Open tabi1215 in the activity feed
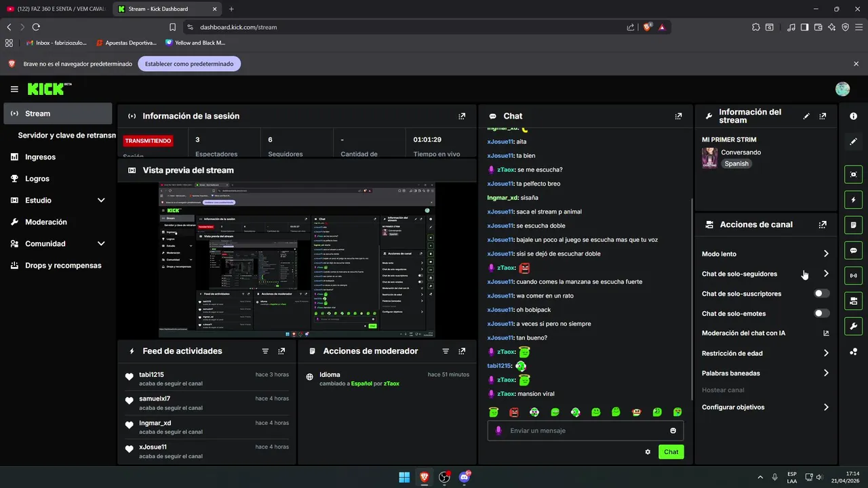868x488 pixels. 151,374
